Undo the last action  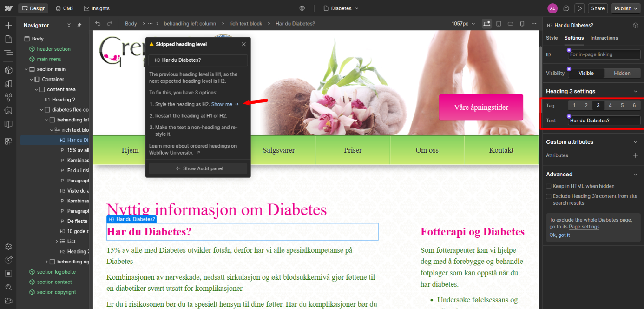tap(98, 23)
